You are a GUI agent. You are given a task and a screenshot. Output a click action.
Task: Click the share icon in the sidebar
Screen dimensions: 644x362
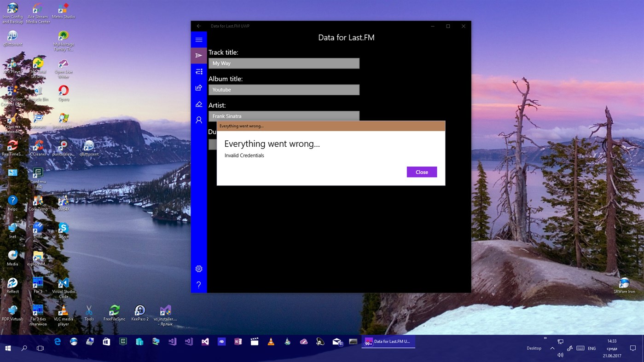pos(199,88)
